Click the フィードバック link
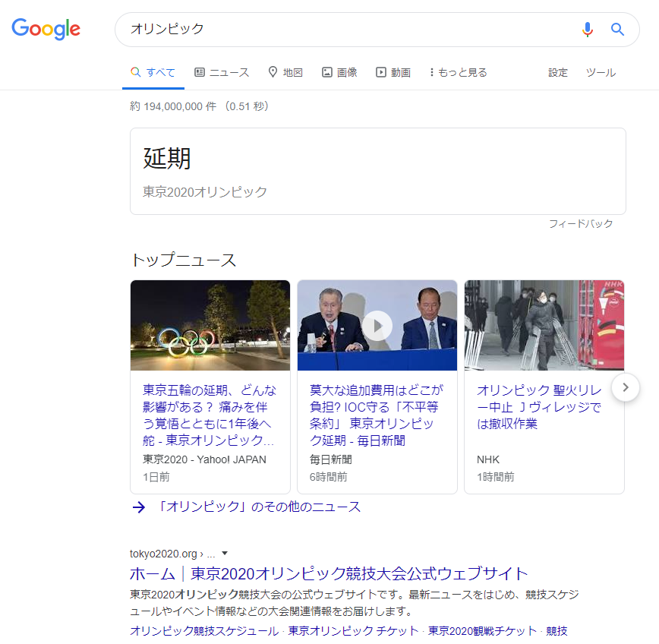 pos(581,223)
